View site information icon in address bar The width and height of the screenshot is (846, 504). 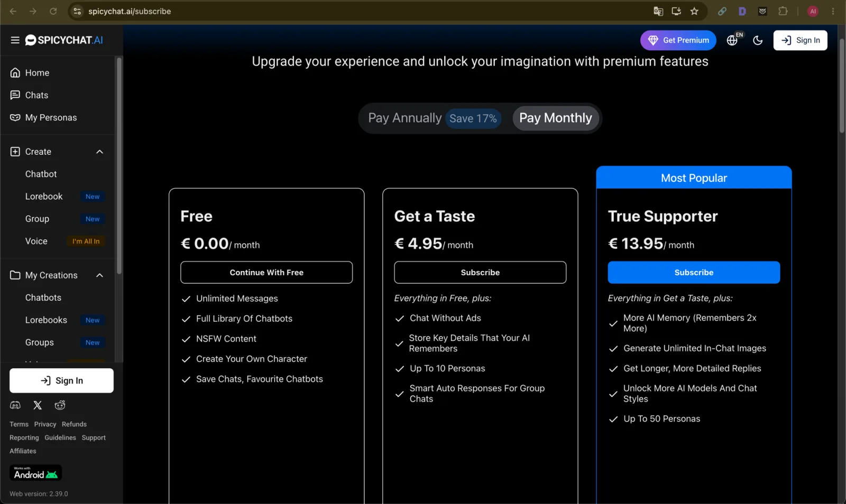(x=77, y=11)
